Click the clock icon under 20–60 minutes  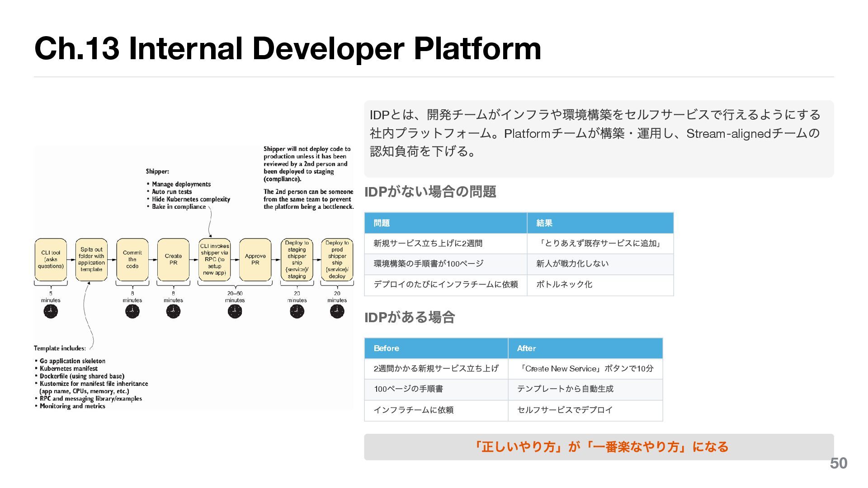point(235,311)
